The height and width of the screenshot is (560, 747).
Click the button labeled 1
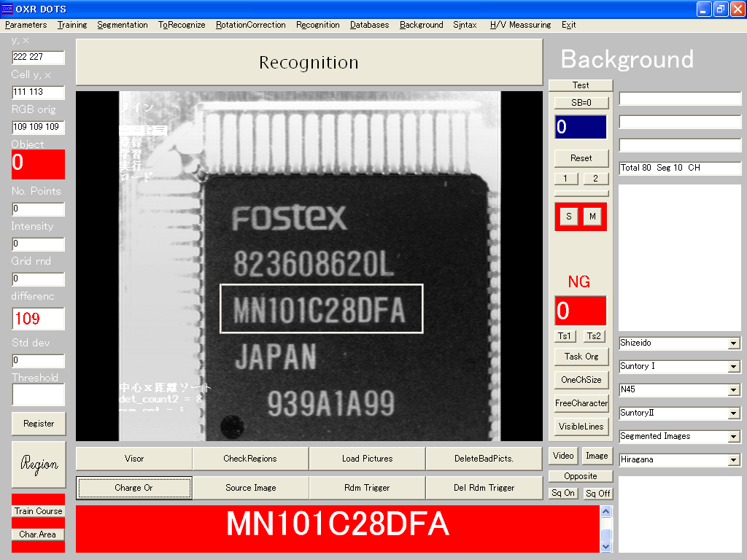click(565, 179)
